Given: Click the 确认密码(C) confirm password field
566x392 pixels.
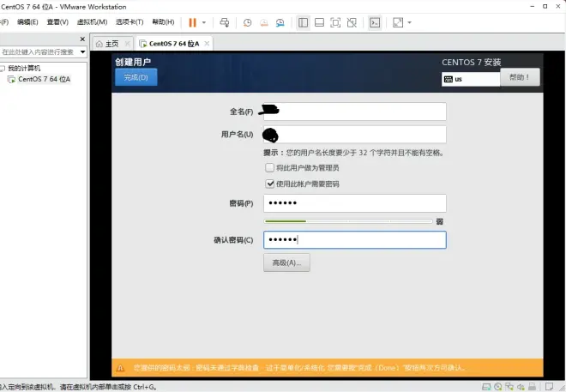Looking at the screenshot, I should 355,240.
